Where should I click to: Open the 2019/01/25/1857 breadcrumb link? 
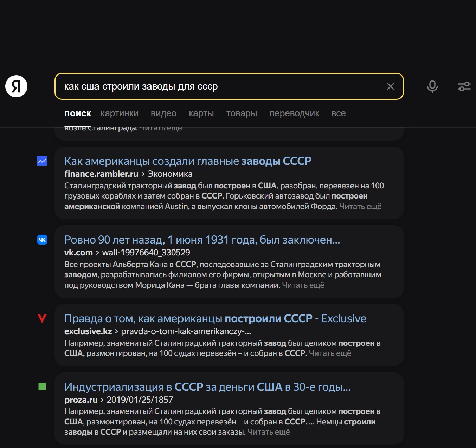coord(140,400)
